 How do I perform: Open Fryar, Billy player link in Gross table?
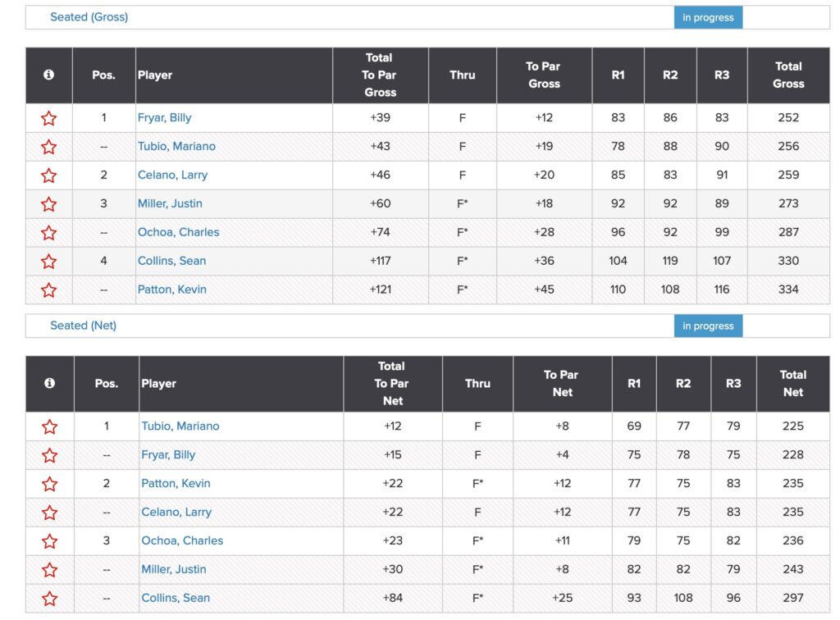[164, 117]
